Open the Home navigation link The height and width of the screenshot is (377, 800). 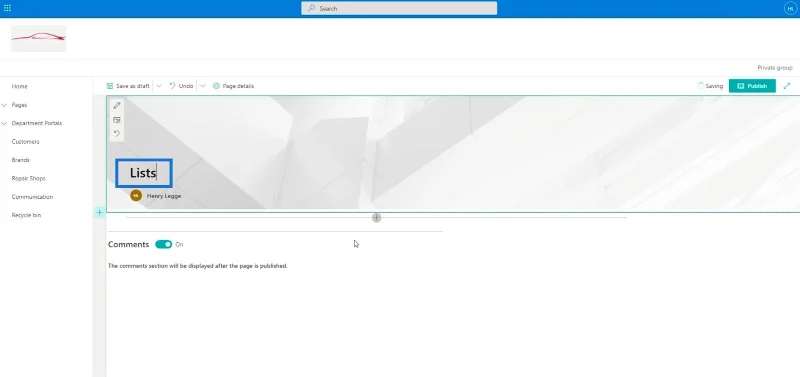[x=19, y=86]
